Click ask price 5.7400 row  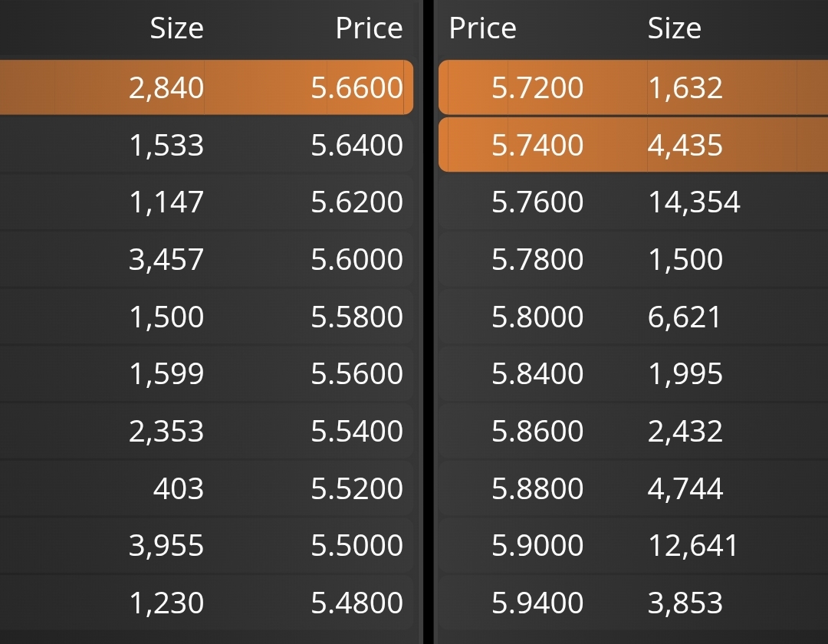tap(633, 145)
